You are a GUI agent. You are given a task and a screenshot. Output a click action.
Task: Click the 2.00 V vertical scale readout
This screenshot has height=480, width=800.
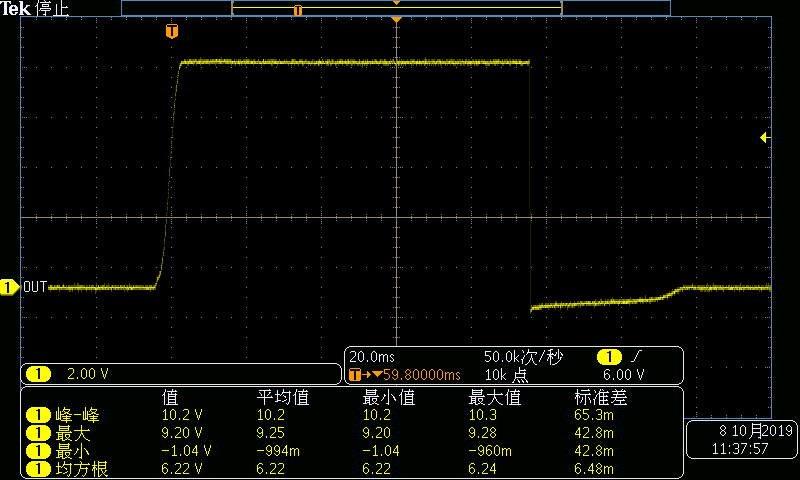(88, 374)
